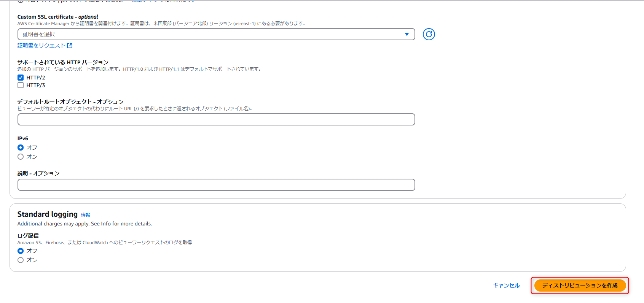Click the external link icon beside 証明書をリクエスト
The height and width of the screenshot is (303, 644).
[x=70, y=46]
